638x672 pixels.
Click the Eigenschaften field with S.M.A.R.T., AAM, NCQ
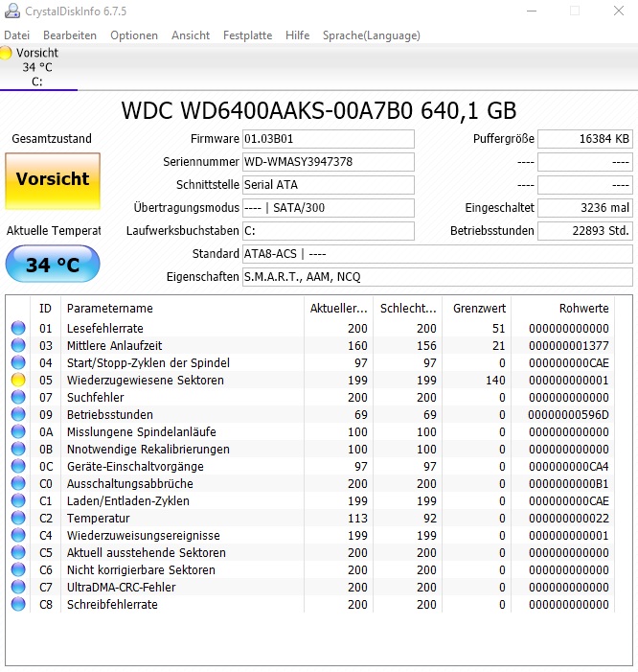pyautogui.click(x=438, y=277)
